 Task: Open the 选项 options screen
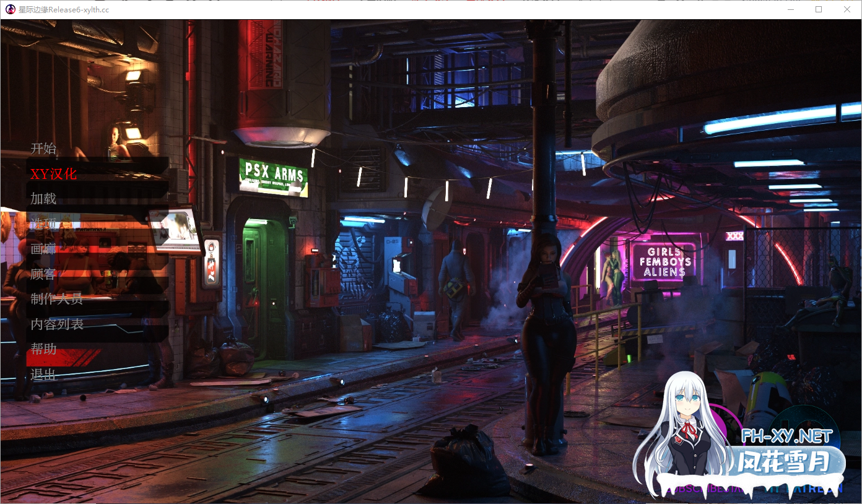pyautogui.click(x=42, y=224)
